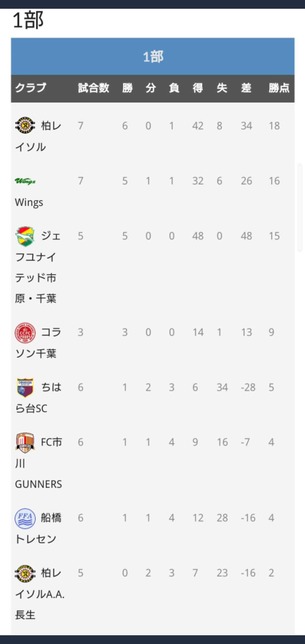Click the 勝点 points column header
Screen dimensions: 305x644
(279, 88)
